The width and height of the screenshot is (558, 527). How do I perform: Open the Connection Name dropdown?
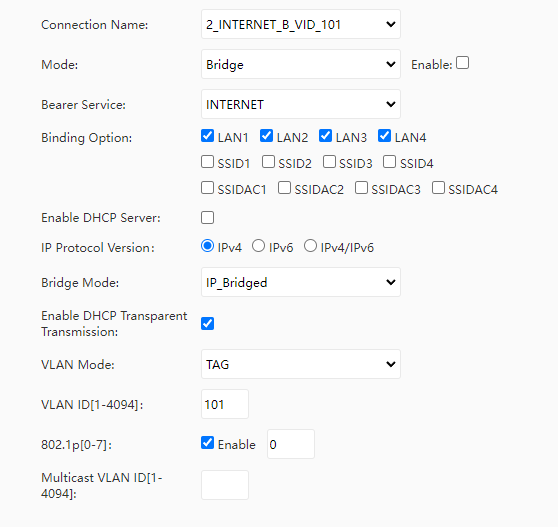click(301, 24)
